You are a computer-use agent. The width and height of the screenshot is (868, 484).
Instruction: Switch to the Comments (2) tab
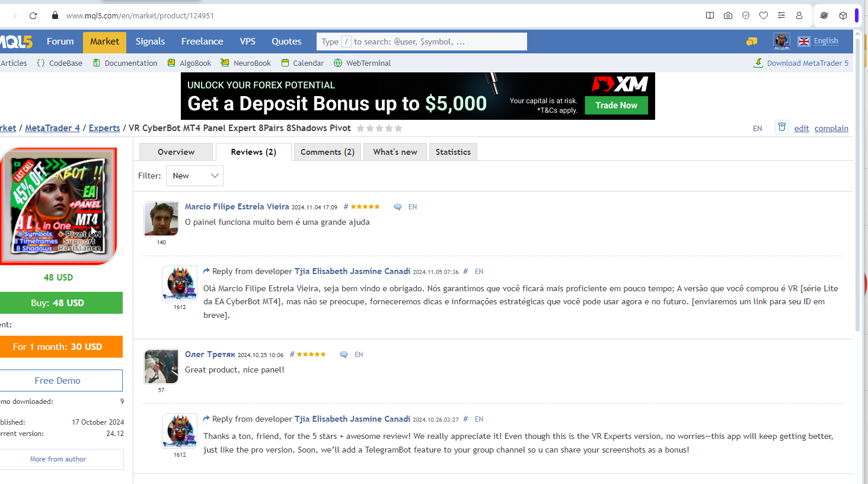coord(327,152)
